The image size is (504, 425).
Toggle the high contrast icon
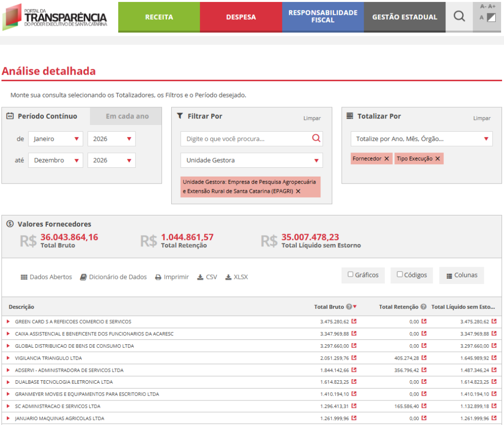click(x=491, y=18)
